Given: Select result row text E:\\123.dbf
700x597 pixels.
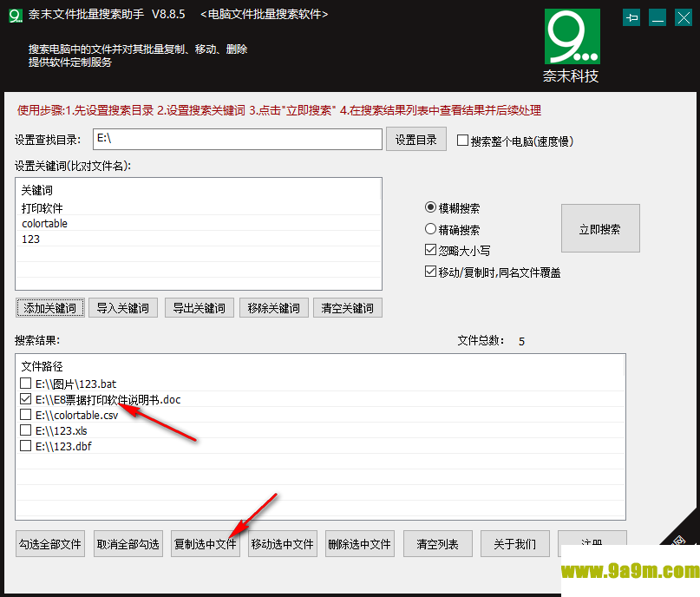Looking at the screenshot, I should click(63, 446).
